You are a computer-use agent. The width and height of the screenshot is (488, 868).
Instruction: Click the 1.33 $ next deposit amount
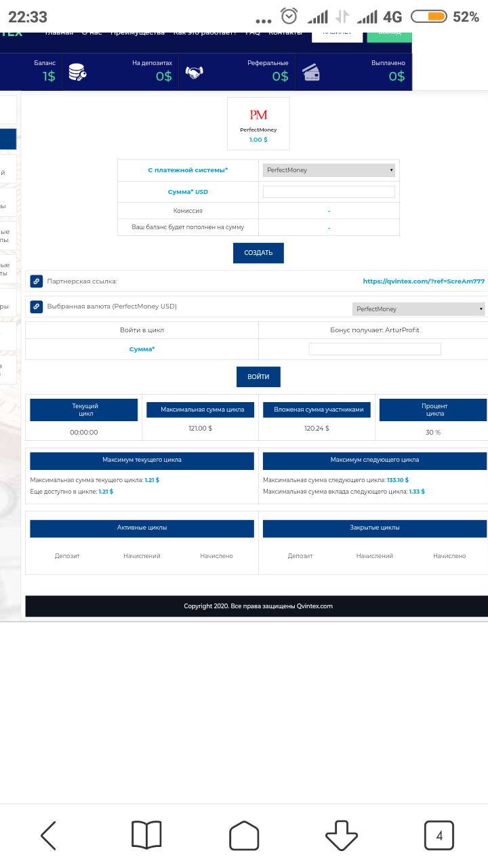pyautogui.click(x=417, y=492)
